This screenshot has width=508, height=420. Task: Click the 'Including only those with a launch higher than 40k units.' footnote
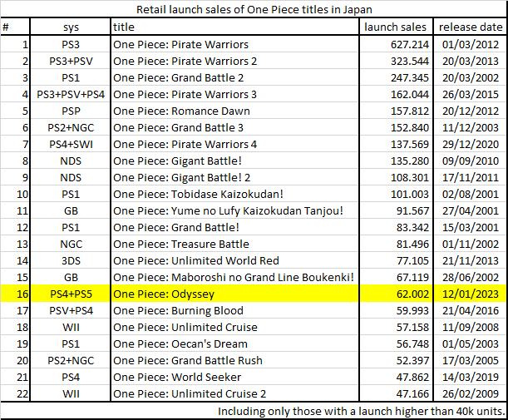coord(362,411)
